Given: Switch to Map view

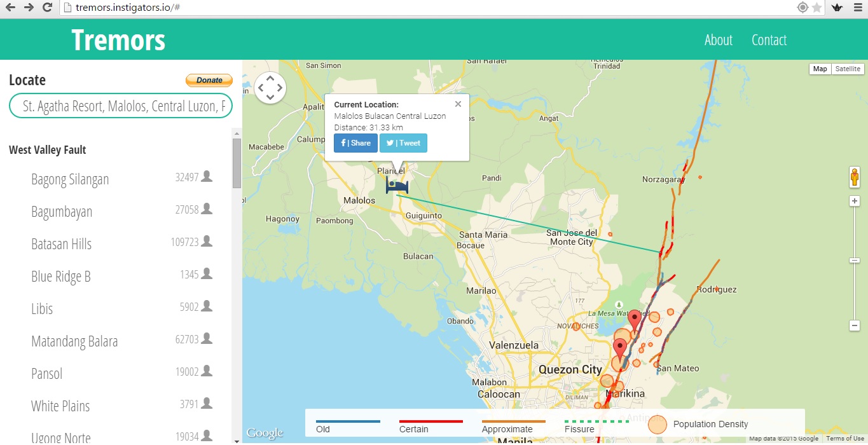Looking at the screenshot, I should pos(820,69).
